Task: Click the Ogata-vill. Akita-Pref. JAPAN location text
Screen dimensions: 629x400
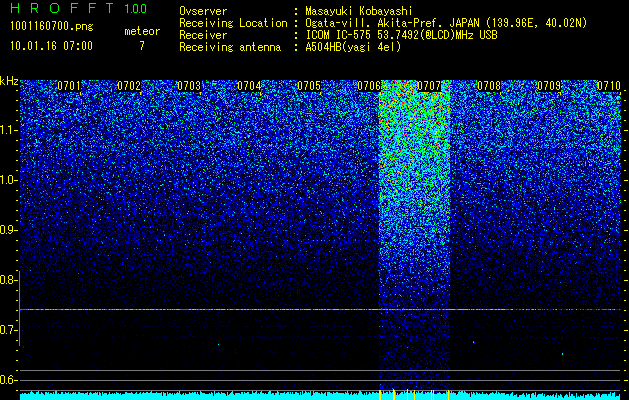Action: tap(447, 23)
